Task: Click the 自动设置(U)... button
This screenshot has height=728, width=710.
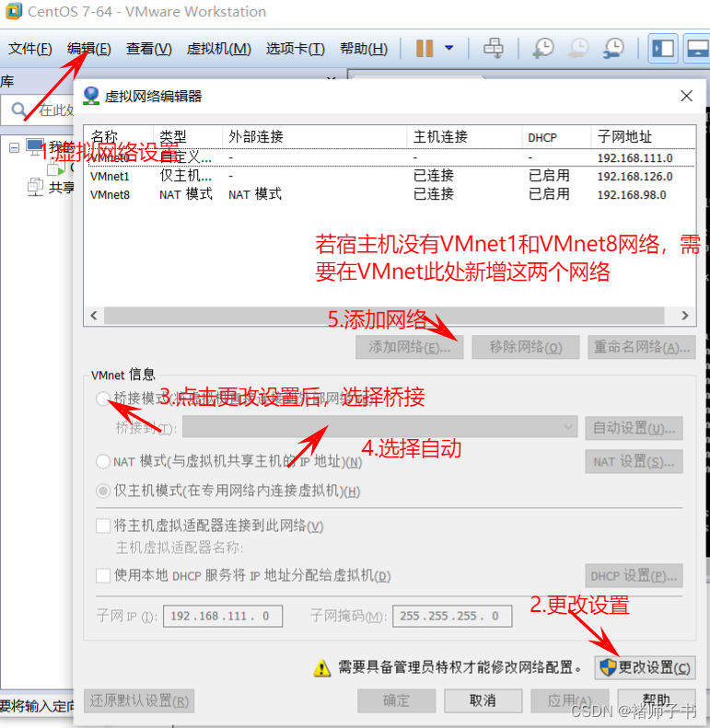Action: 634,428
